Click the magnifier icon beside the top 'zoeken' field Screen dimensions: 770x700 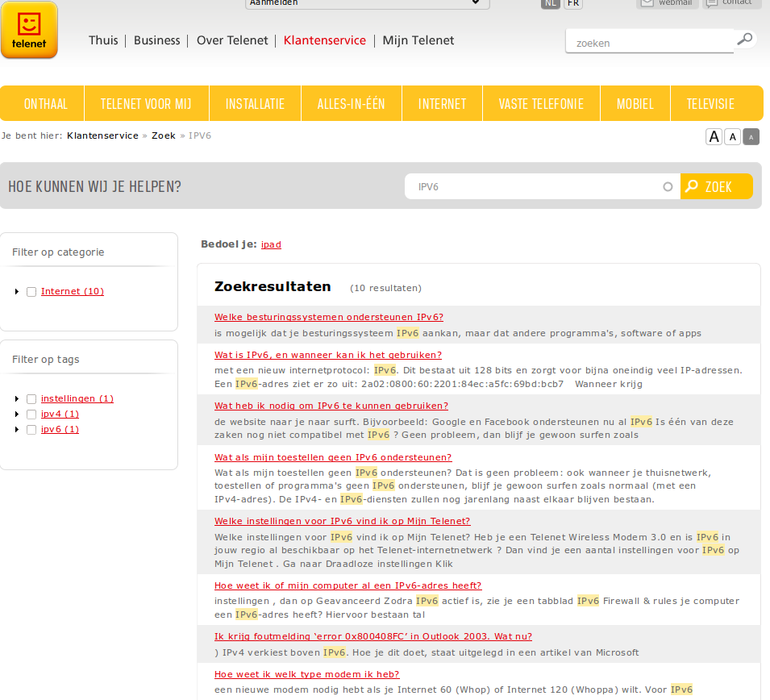click(x=745, y=39)
